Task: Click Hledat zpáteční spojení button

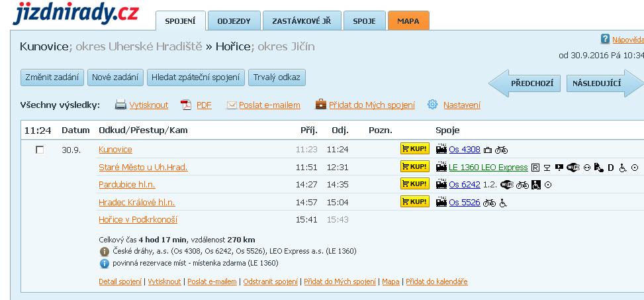Action: [196, 77]
